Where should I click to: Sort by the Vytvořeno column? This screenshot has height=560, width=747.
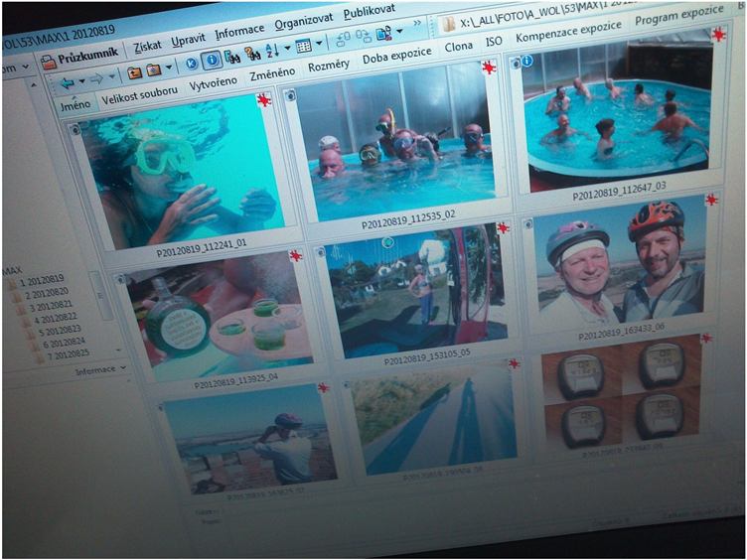pyautogui.click(x=213, y=83)
